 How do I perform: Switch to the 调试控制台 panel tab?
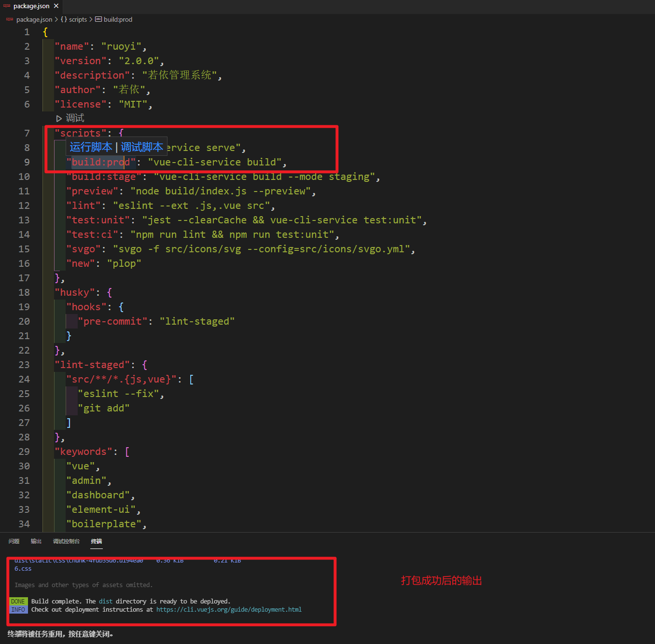coord(66,541)
